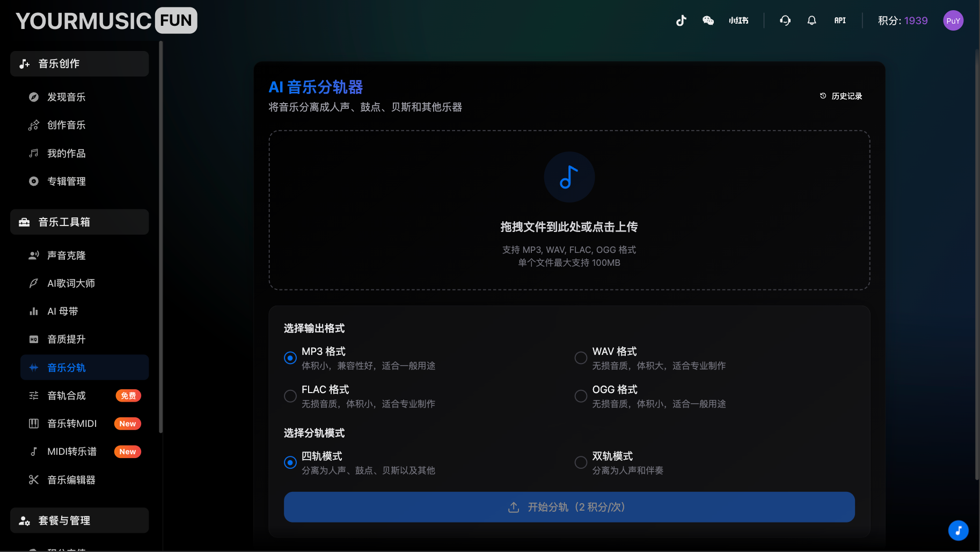Open 音质提升 tool

pyautogui.click(x=84, y=339)
